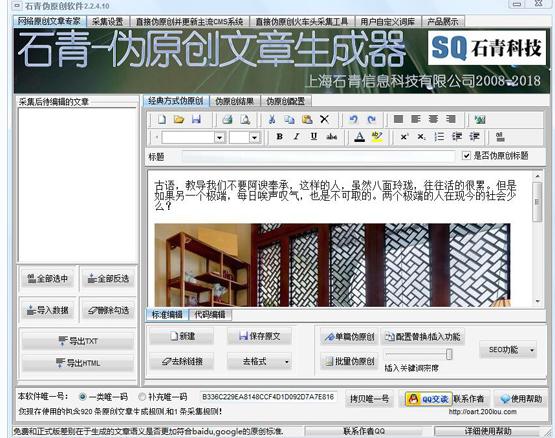The height and width of the screenshot is (438, 555).
Task: Paste from clipboard icon
Action: 307,119
